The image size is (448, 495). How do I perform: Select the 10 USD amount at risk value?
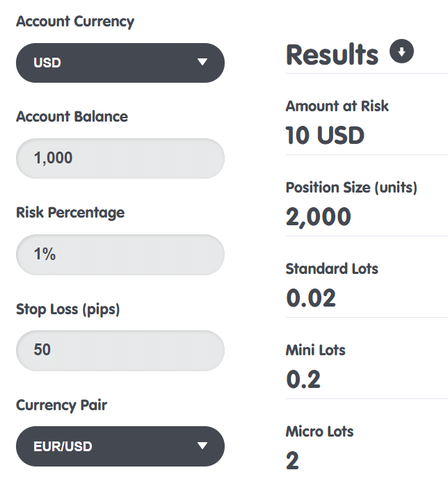pos(325,136)
